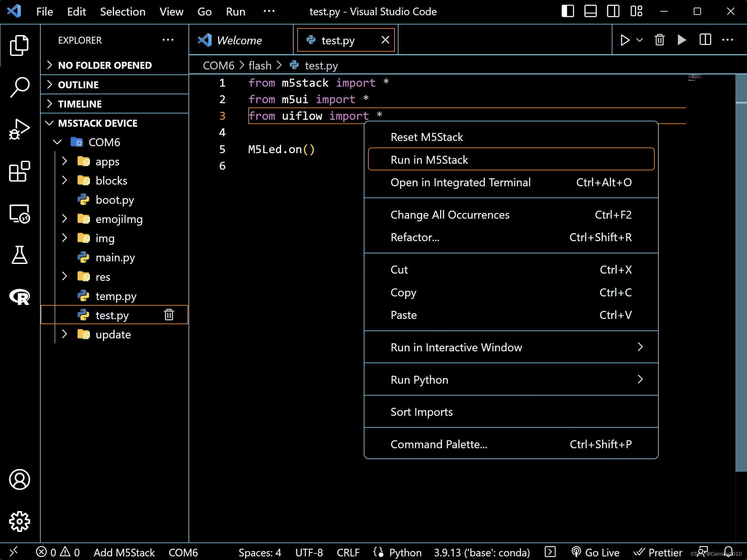Image resolution: width=747 pixels, height=560 pixels.
Task: Open Explorer views and more actions ellipsis
Action: [x=168, y=40]
